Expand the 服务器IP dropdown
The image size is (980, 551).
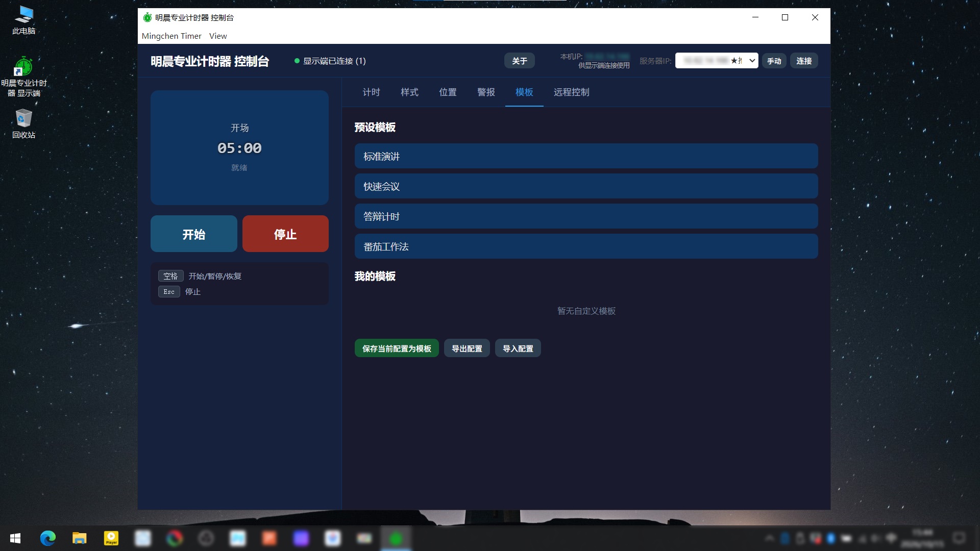(717, 61)
